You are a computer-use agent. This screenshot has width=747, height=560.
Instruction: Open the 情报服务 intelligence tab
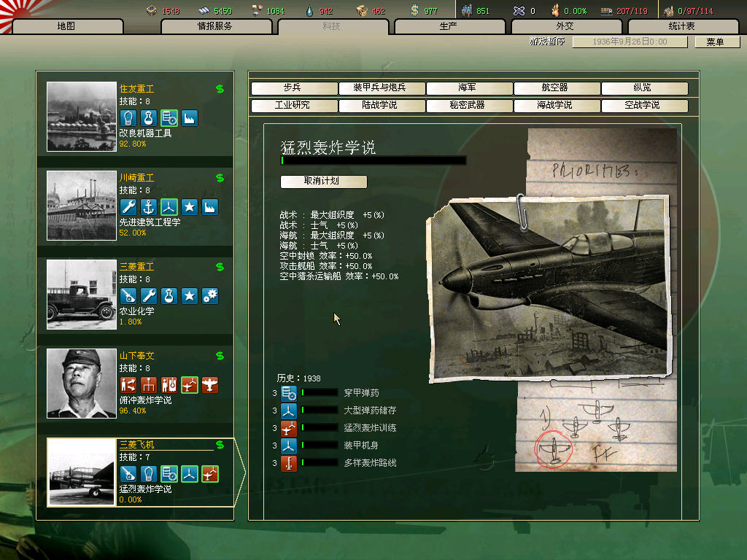[x=216, y=26]
